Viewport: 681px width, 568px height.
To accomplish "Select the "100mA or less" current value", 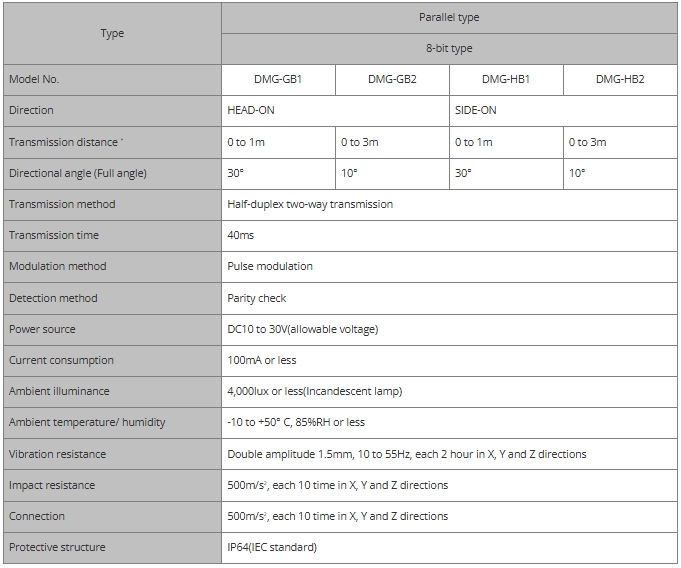I will [262, 360].
